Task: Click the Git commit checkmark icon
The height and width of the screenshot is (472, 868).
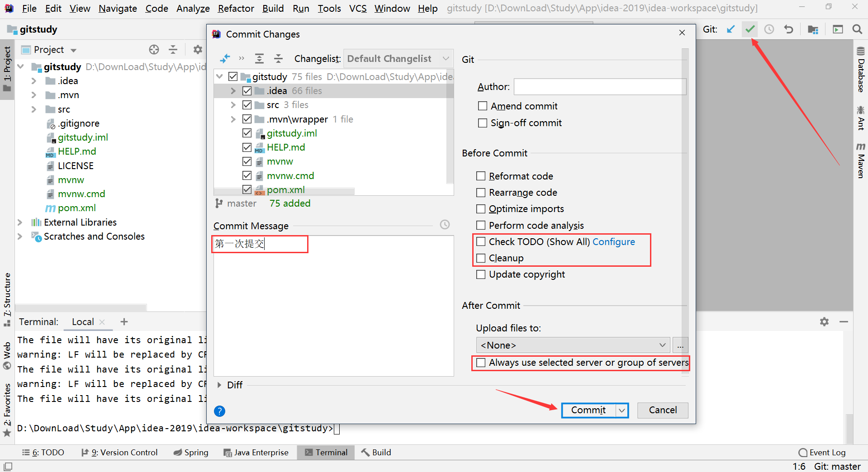Action: point(750,29)
